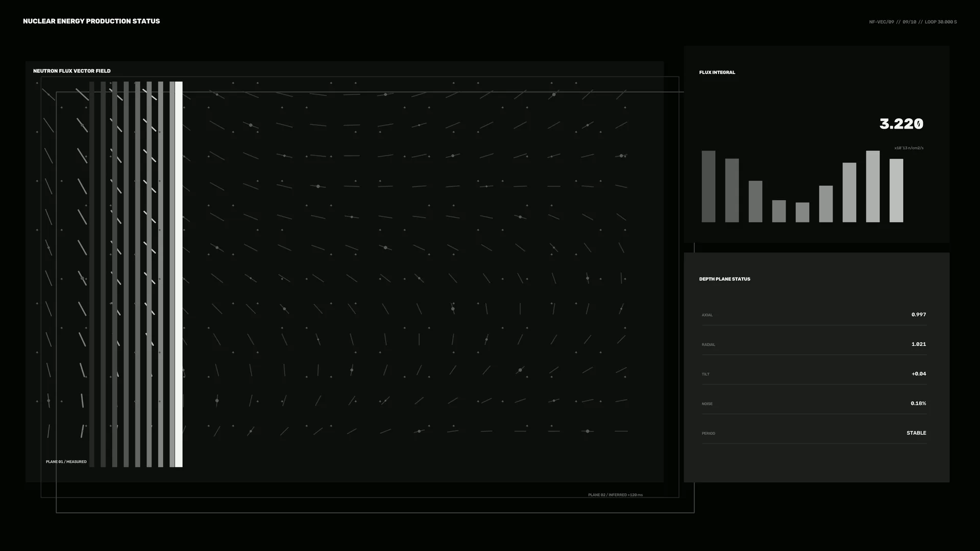Click the last bar of the flux integral chart
980x551 pixels.
[x=896, y=190]
